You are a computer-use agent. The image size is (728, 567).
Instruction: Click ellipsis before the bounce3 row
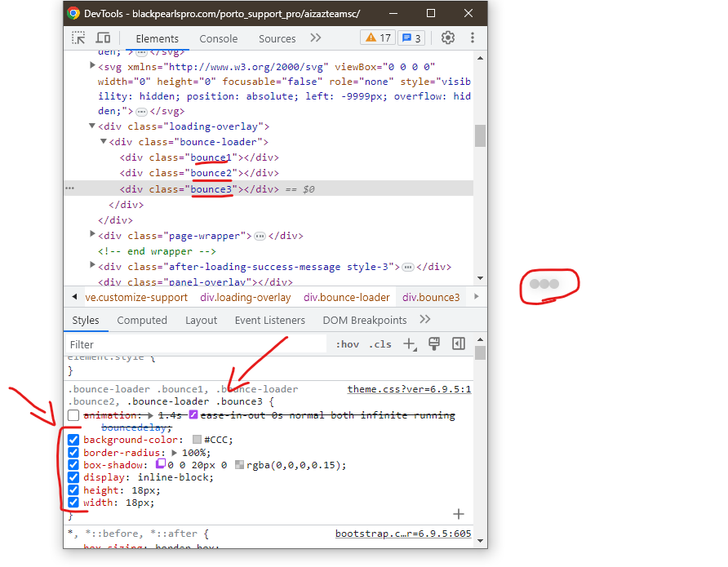pyautogui.click(x=69, y=188)
